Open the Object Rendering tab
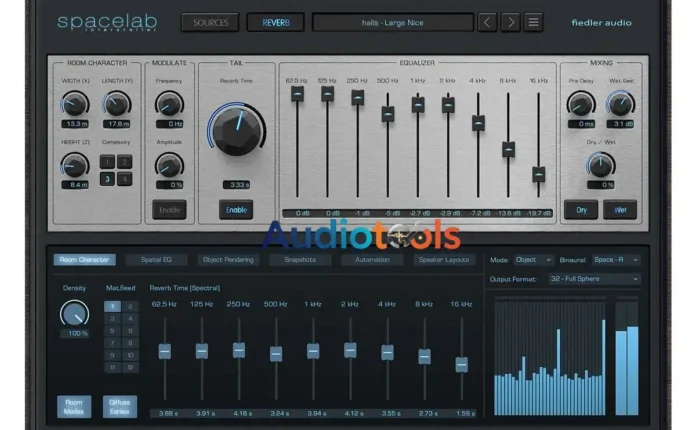The image size is (696, 430). pos(228,260)
